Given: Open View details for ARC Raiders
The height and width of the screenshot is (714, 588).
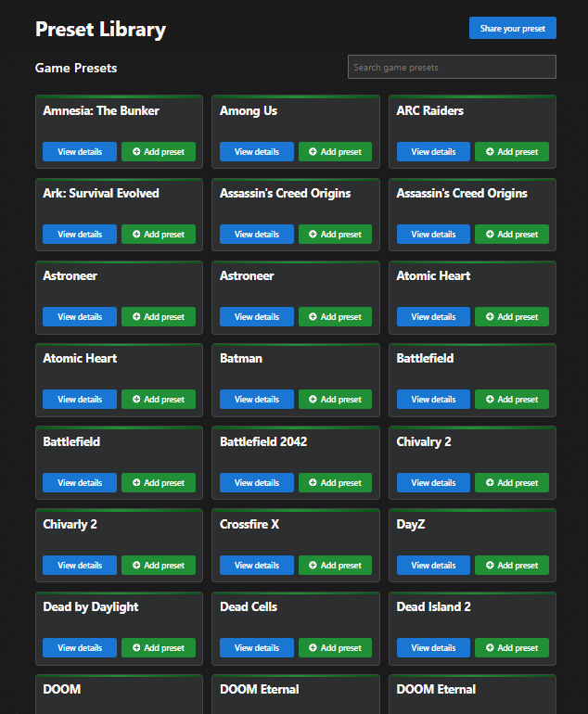Looking at the screenshot, I should (x=433, y=152).
